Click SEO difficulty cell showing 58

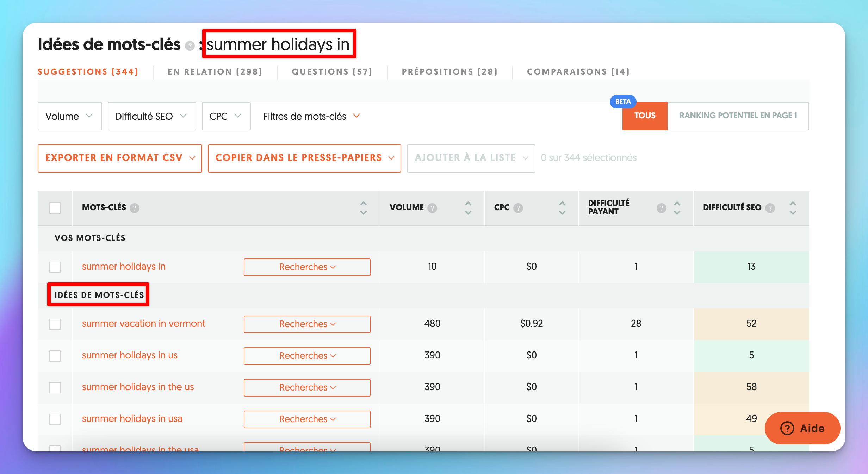pyautogui.click(x=751, y=387)
